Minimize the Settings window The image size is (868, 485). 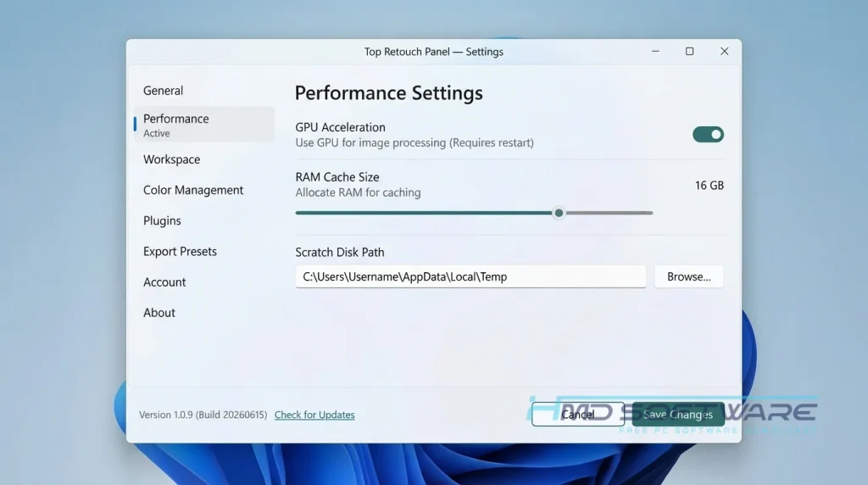coord(655,51)
